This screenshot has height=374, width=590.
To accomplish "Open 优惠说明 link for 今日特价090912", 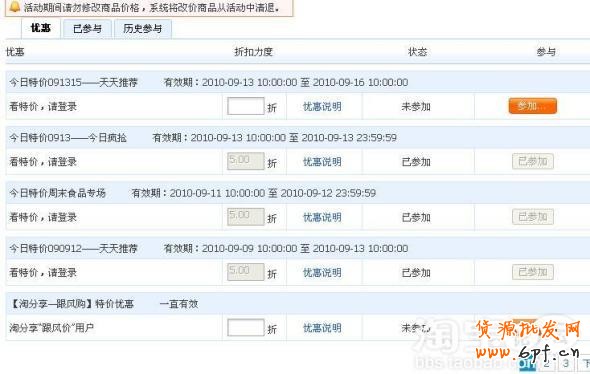I will (x=322, y=273).
